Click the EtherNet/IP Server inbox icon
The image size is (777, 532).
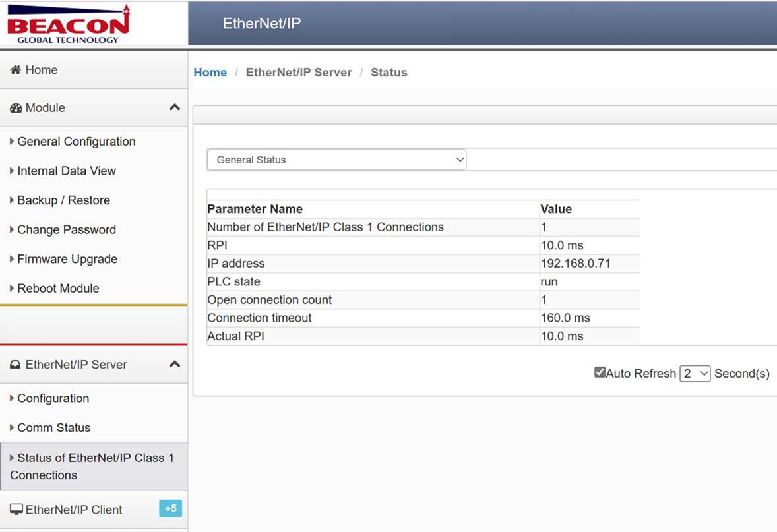coord(15,365)
